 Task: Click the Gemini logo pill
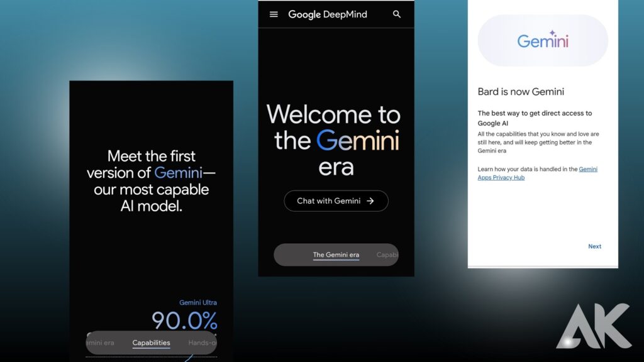coord(543,41)
